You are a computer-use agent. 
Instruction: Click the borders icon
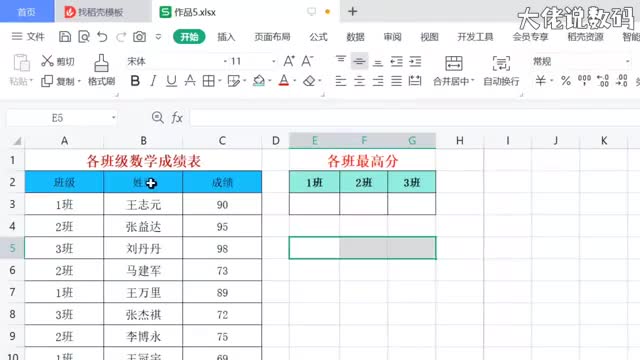point(209,81)
